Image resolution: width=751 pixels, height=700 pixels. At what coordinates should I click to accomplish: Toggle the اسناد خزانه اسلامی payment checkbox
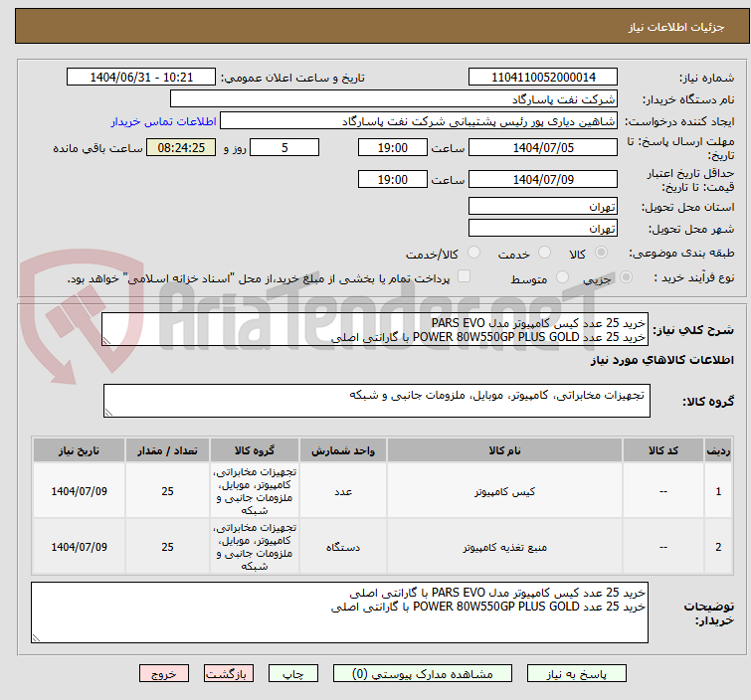click(464, 276)
